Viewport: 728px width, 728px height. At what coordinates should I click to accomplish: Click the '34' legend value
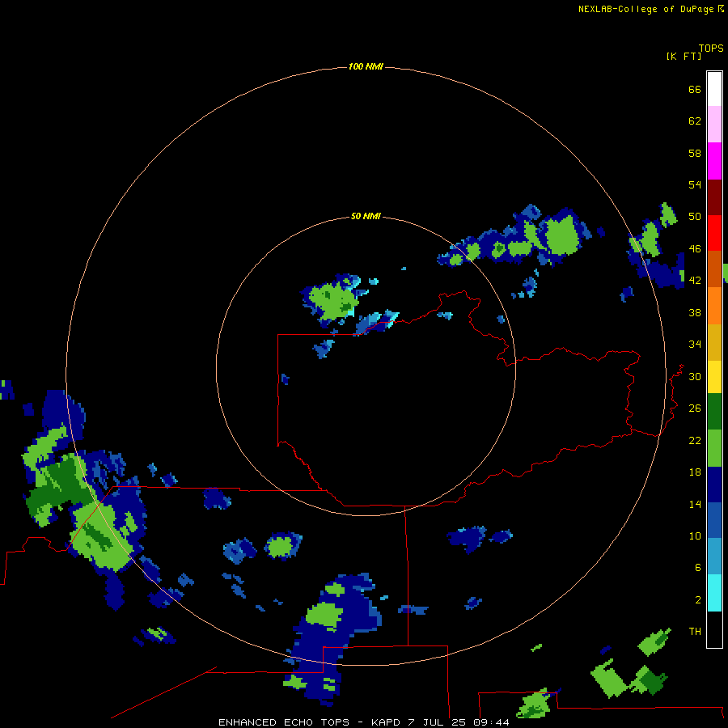695,345
